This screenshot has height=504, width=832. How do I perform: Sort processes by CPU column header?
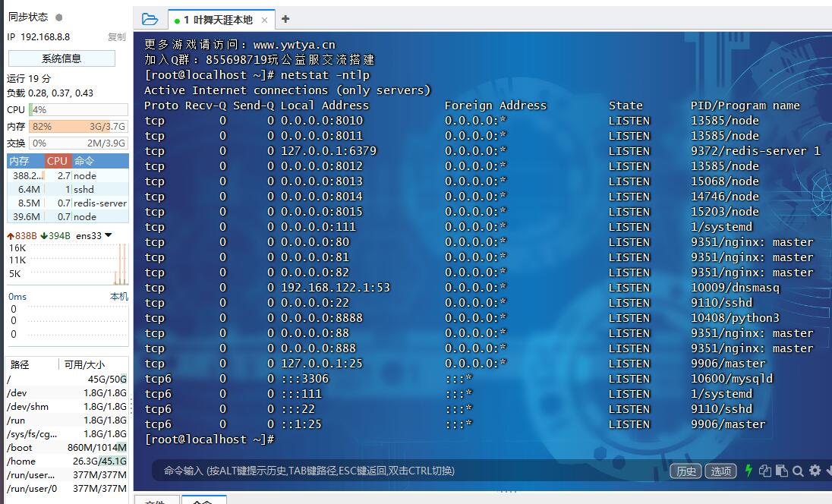click(57, 161)
